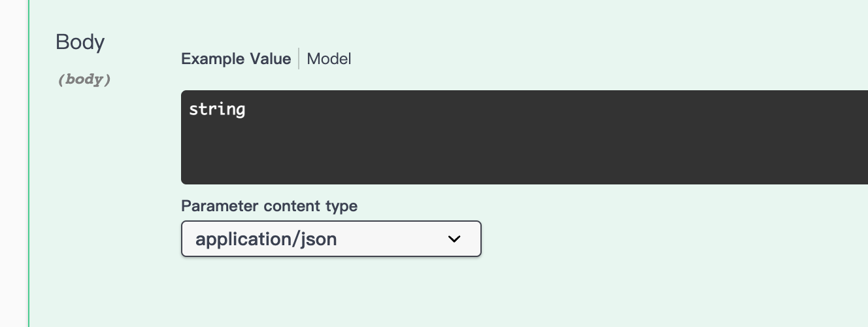Expand the Parameter content type combo box

[331, 239]
